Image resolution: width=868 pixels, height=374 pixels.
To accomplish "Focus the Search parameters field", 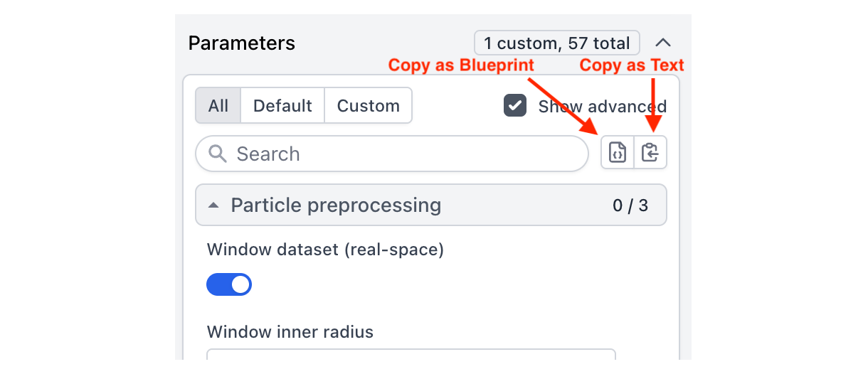I will tap(406, 154).
